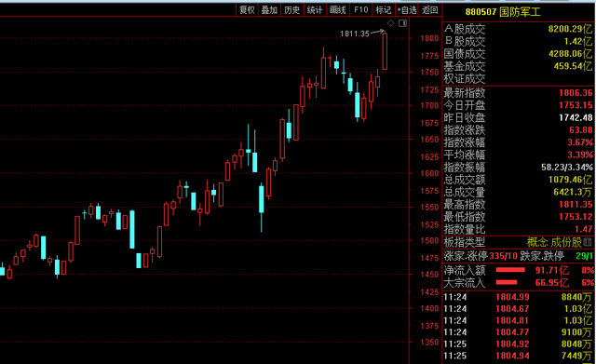Select the tick row priced 1804.67

518,309
